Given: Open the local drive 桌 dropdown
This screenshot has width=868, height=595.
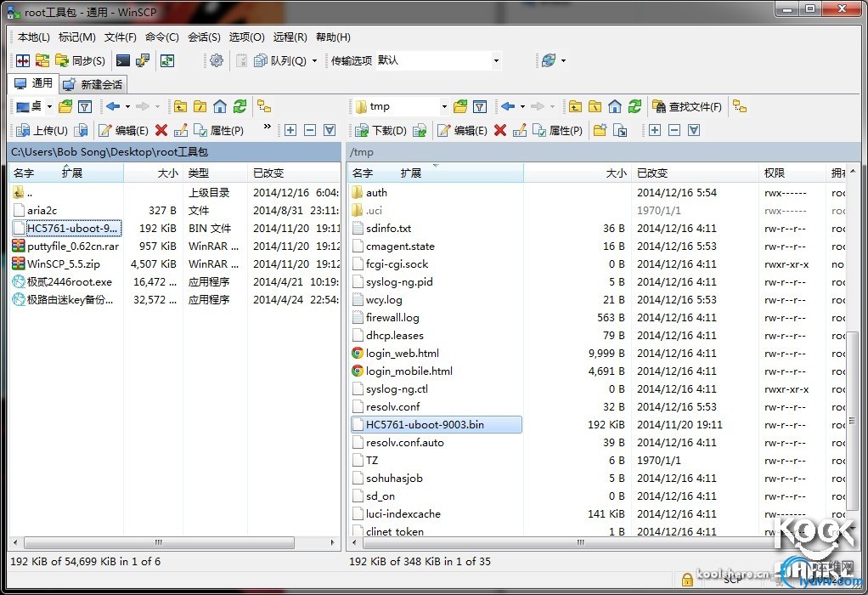Looking at the screenshot, I should [34, 106].
